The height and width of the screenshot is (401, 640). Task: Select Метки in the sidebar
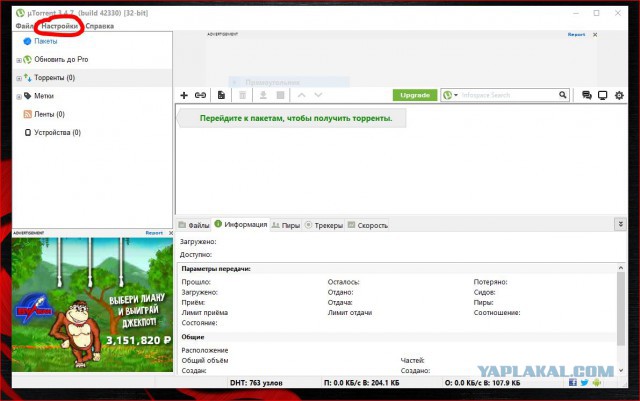pyautogui.click(x=44, y=96)
